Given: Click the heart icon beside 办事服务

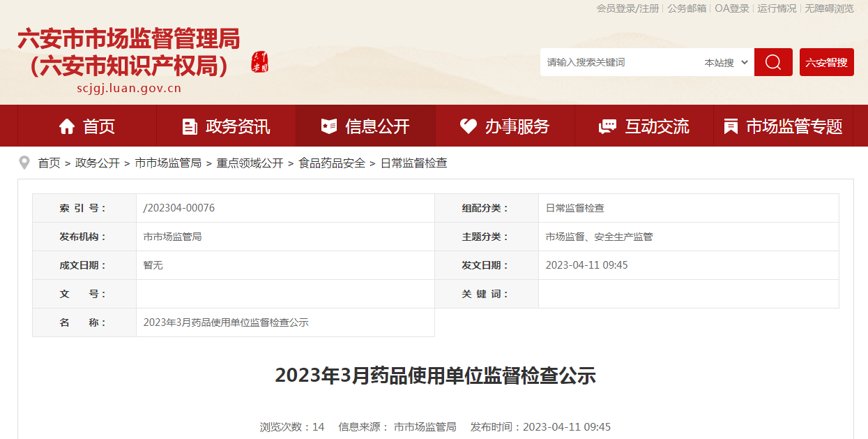Looking at the screenshot, I should tap(469, 126).
